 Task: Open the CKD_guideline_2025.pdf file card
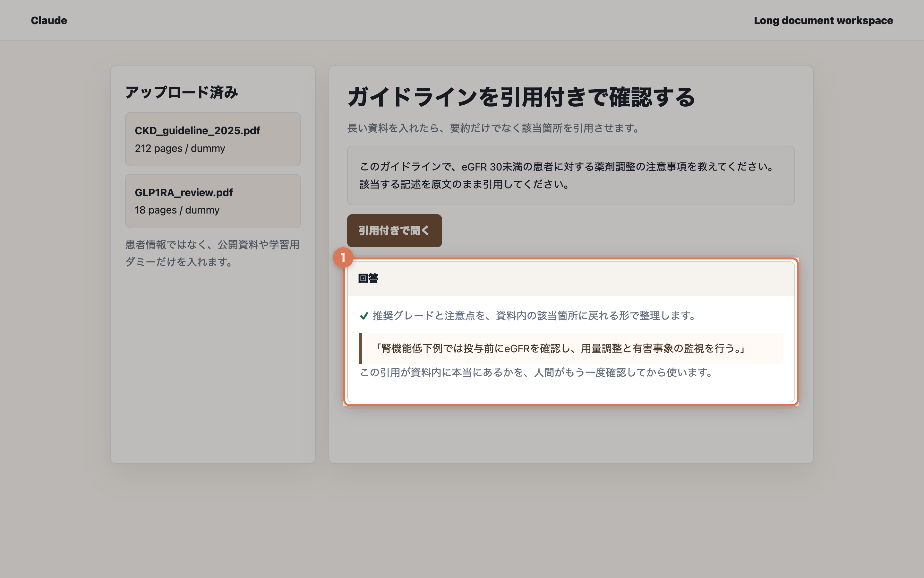pyautogui.click(x=213, y=139)
